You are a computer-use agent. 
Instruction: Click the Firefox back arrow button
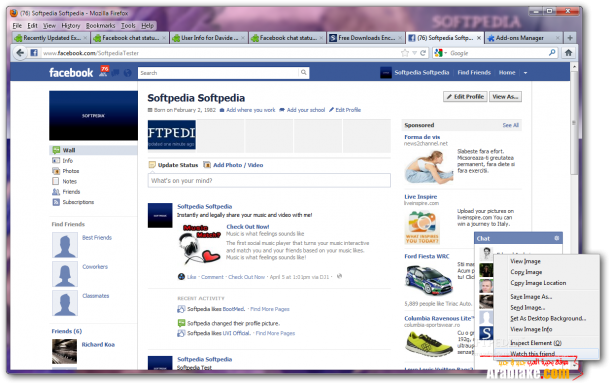(x=20, y=53)
